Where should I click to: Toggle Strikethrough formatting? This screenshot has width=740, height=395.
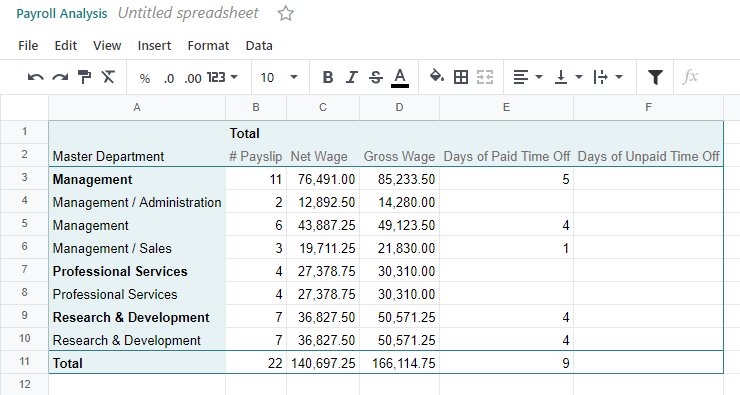click(376, 77)
